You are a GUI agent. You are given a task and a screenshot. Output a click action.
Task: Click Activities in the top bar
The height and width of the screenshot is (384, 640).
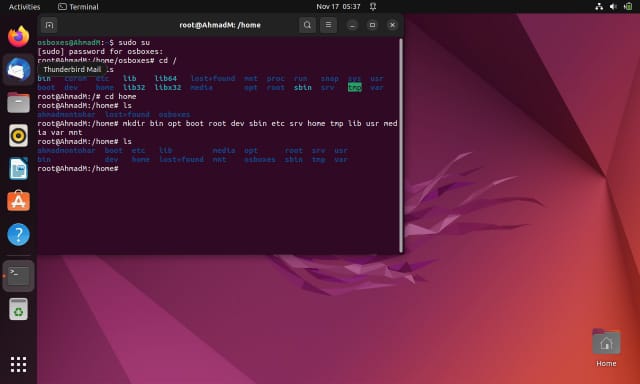[x=24, y=7]
